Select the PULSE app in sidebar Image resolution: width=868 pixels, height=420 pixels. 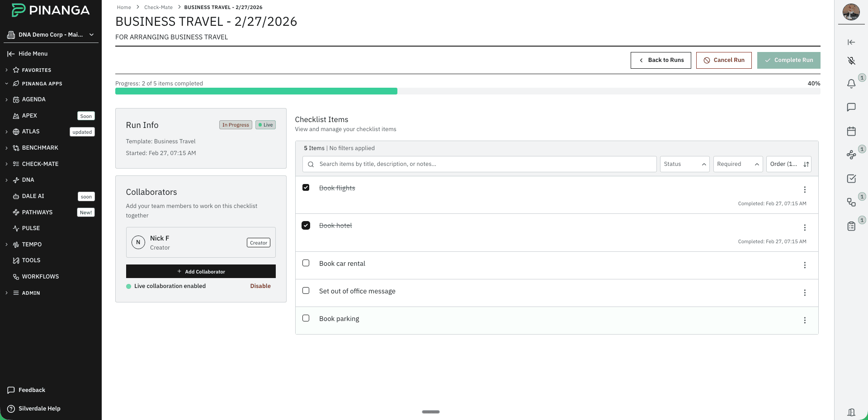click(x=30, y=228)
